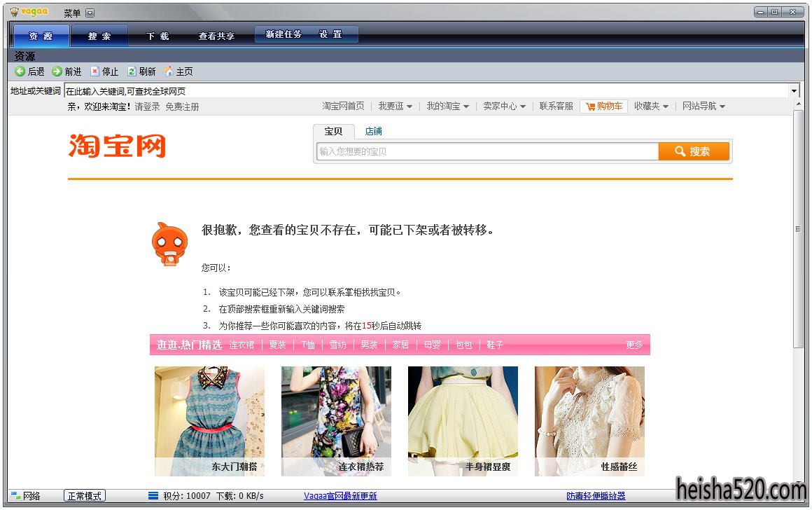812x510 pixels.
Task: Click the scrollbar up arrow
Action: 798,104
